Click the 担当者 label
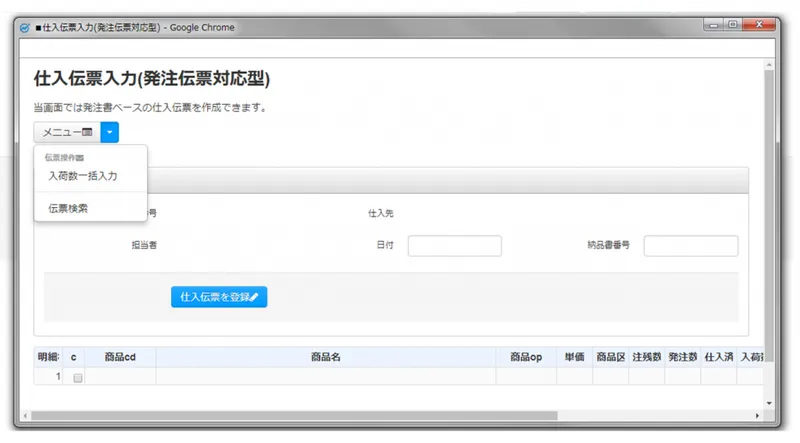Viewport: 800px width, 443px height. (x=144, y=245)
